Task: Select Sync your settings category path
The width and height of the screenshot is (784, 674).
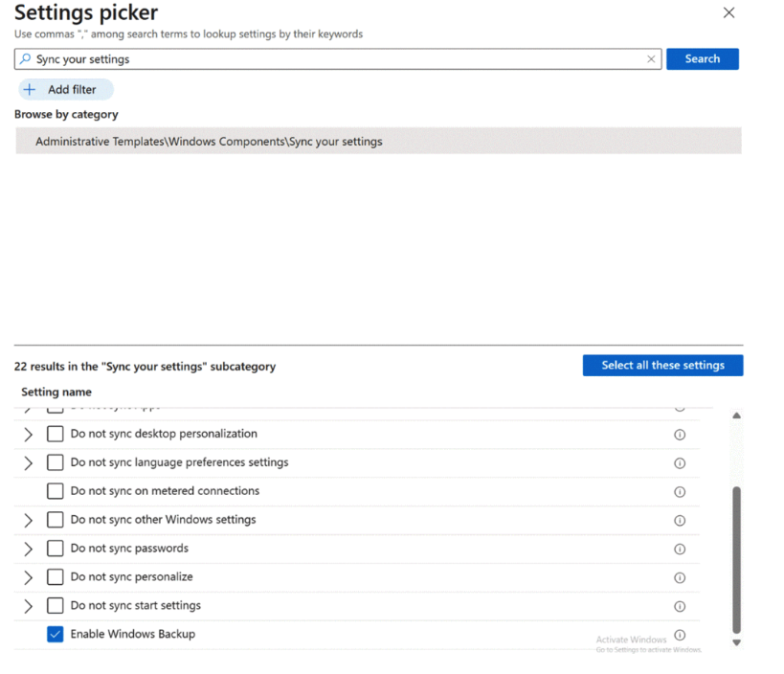Action: [x=209, y=142]
